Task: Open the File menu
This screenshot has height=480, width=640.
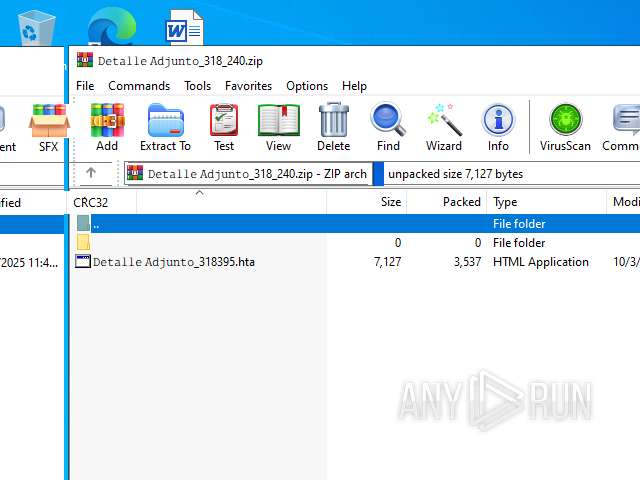Action: (85, 86)
